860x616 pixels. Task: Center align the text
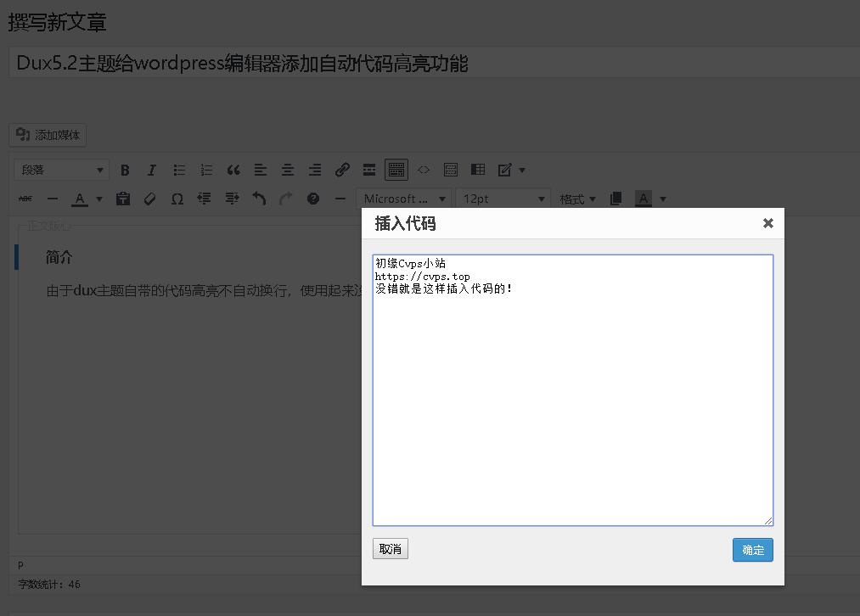click(x=288, y=170)
